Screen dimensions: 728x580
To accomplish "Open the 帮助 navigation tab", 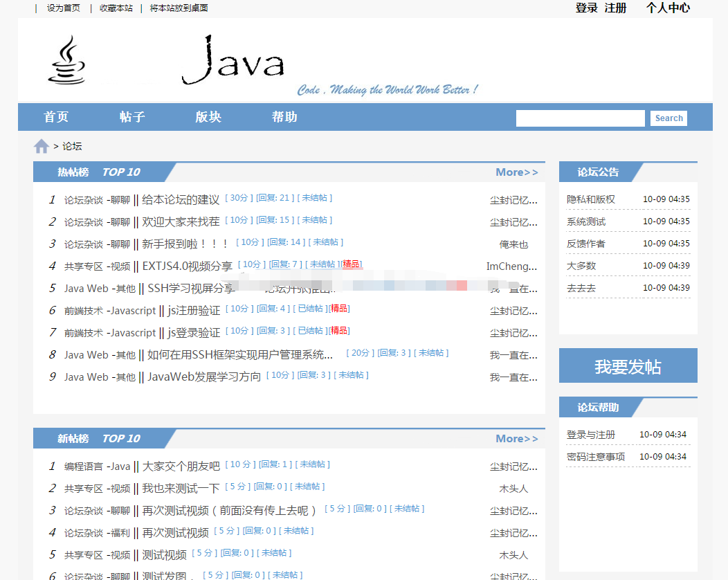I will [284, 117].
